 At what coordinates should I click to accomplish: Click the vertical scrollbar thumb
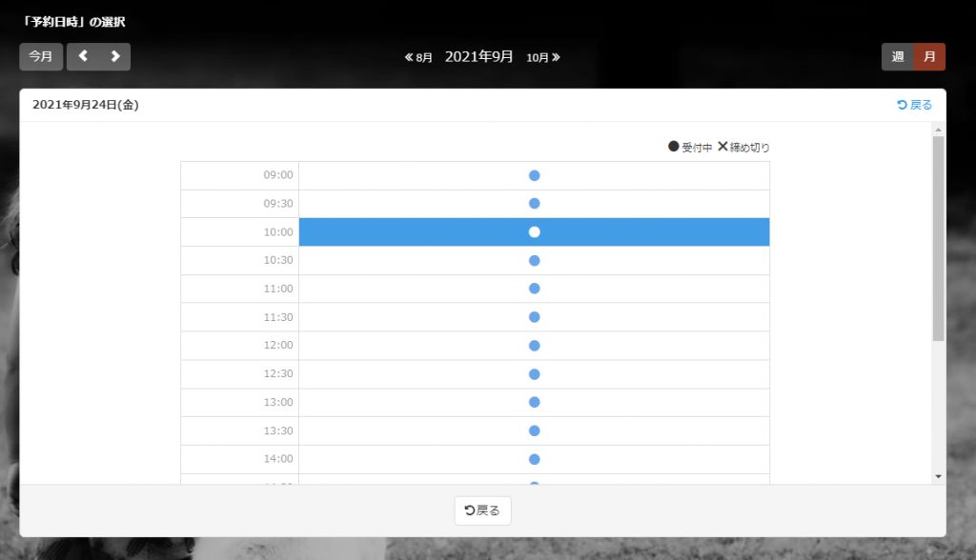click(938, 238)
